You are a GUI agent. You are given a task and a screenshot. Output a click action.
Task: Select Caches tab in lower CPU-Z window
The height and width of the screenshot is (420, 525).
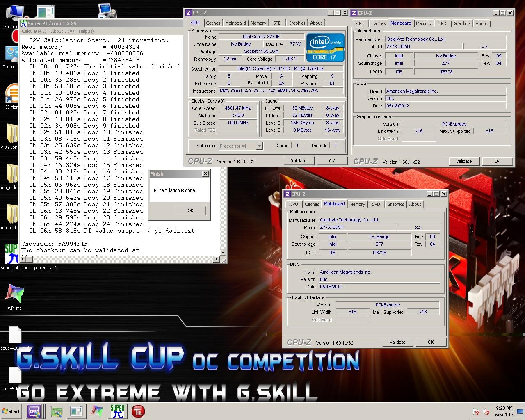pos(312,204)
